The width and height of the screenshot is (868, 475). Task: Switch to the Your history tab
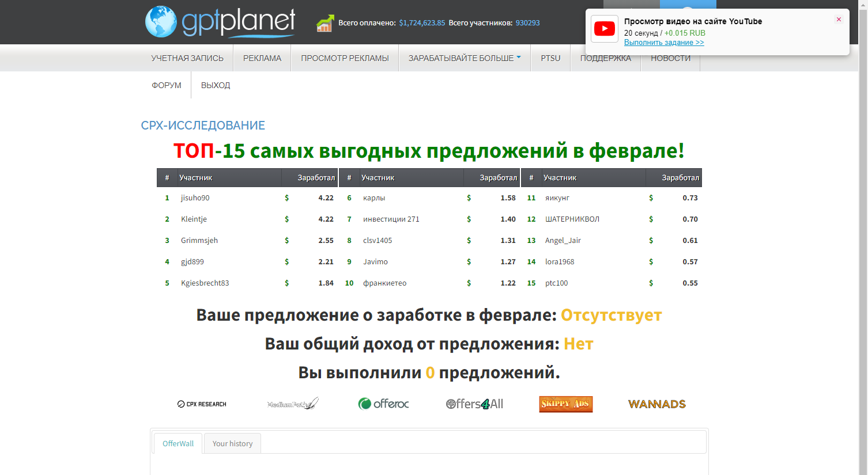coord(232,443)
